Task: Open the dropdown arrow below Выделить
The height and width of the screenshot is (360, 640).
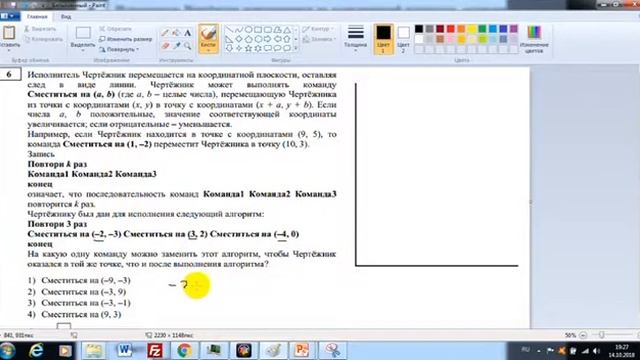Action: (83, 50)
